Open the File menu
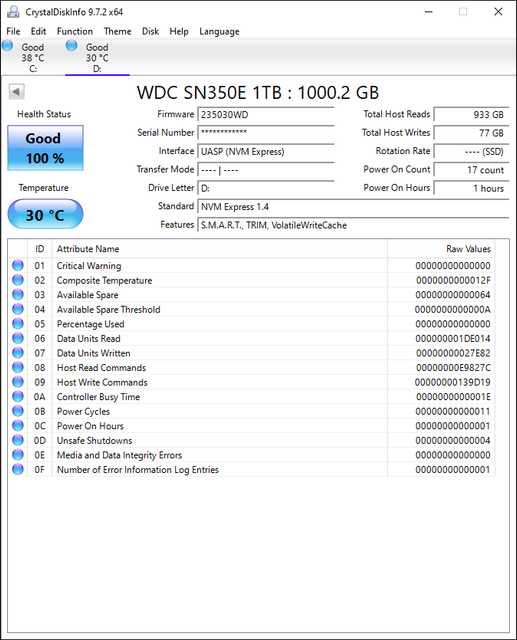 click(13, 31)
